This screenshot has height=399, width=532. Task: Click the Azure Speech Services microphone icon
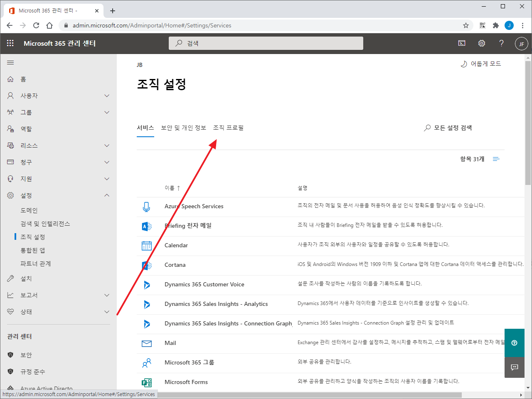146,207
